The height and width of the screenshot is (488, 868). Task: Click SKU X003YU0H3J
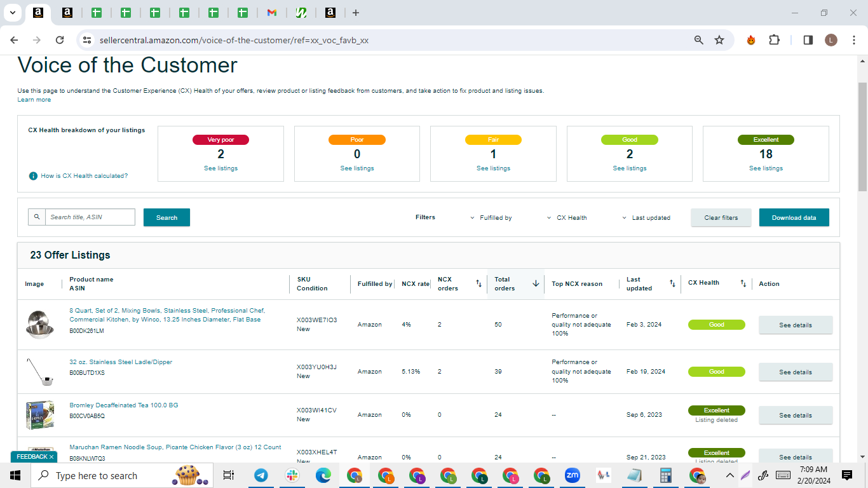tap(316, 367)
